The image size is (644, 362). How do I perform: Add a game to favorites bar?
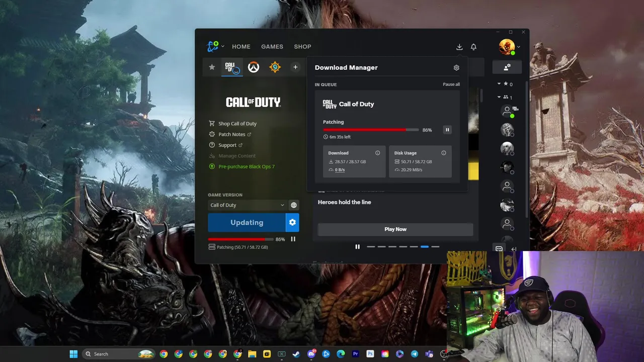point(295,67)
